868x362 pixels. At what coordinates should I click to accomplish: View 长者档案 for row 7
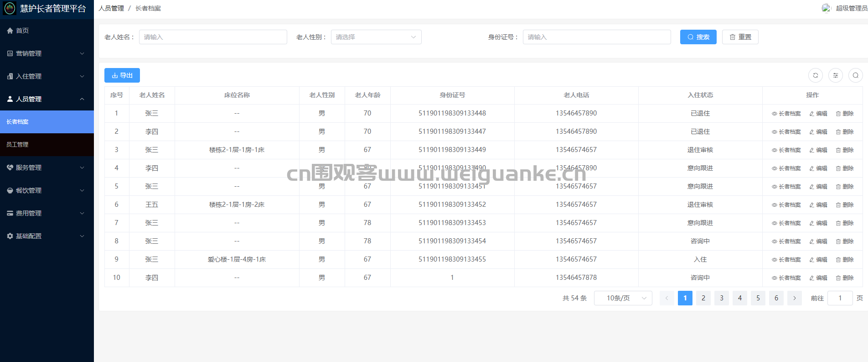click(786, 223)
